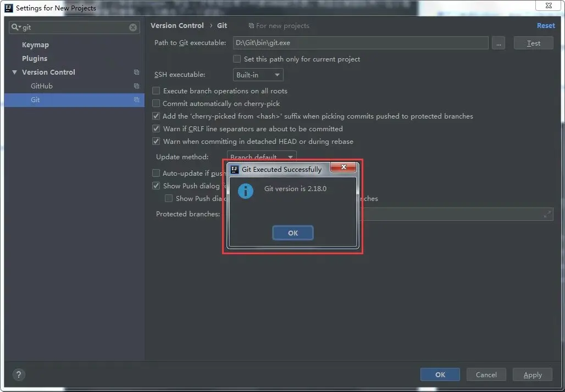Image resolution: width=565 pixels, height=392 pixels.
Task: Select Keymap in settings sidebar
Action: [35, 45]
